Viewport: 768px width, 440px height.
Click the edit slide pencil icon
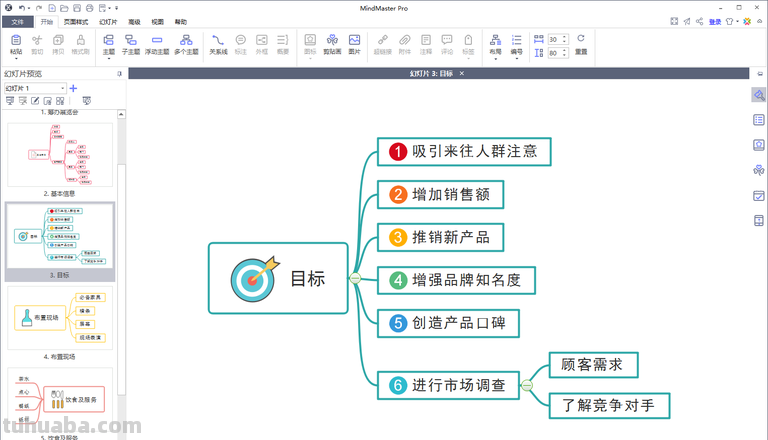tap(35, 101)
